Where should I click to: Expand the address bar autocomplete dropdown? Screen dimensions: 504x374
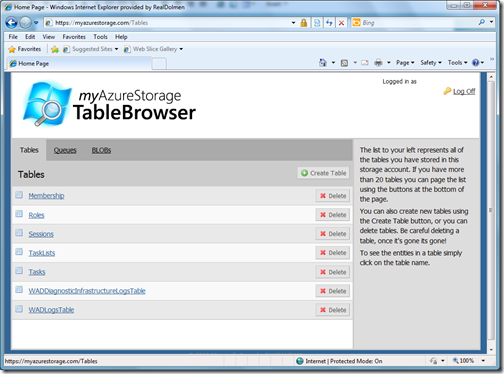tap(293, 23)
